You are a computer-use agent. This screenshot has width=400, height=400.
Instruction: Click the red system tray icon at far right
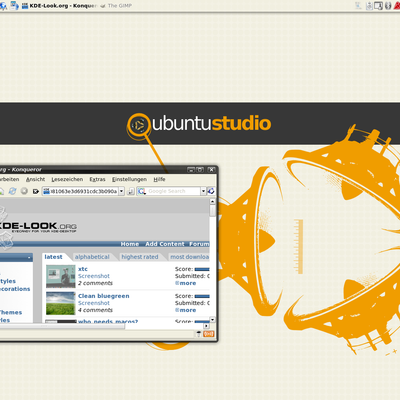[397, 6]
